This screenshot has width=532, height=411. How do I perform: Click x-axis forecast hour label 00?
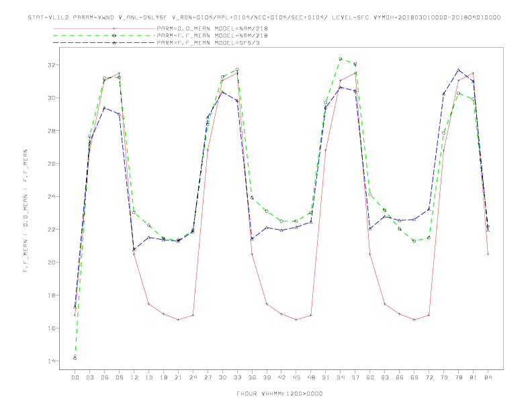click(75, 377)
